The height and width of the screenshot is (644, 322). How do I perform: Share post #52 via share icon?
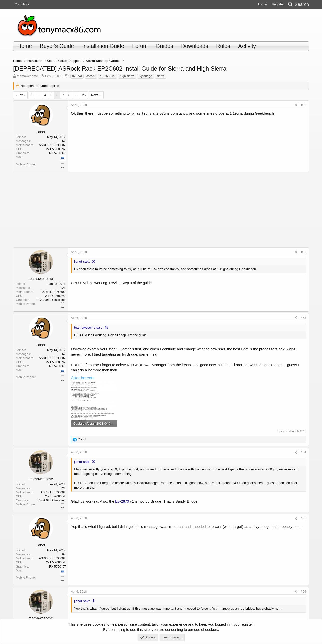296,252
